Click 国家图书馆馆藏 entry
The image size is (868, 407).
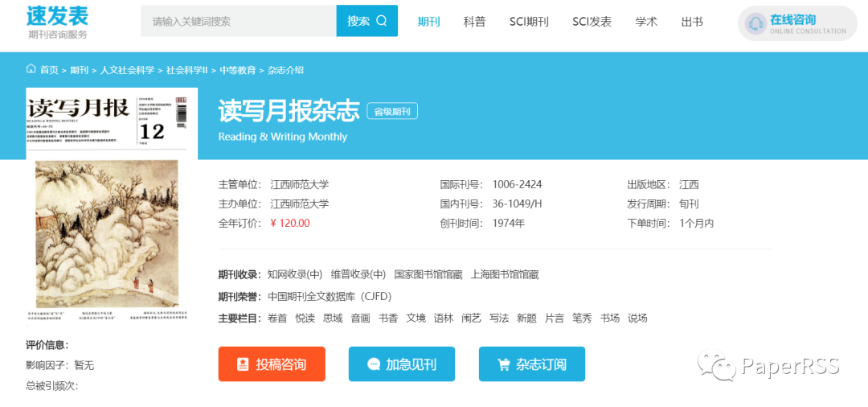[x=428, y=274]
